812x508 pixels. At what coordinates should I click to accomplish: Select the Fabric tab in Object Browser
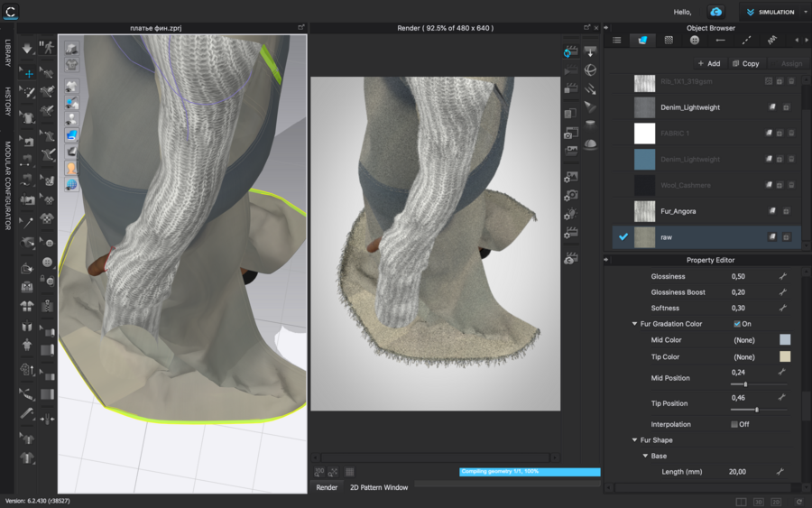pos(642,40)
